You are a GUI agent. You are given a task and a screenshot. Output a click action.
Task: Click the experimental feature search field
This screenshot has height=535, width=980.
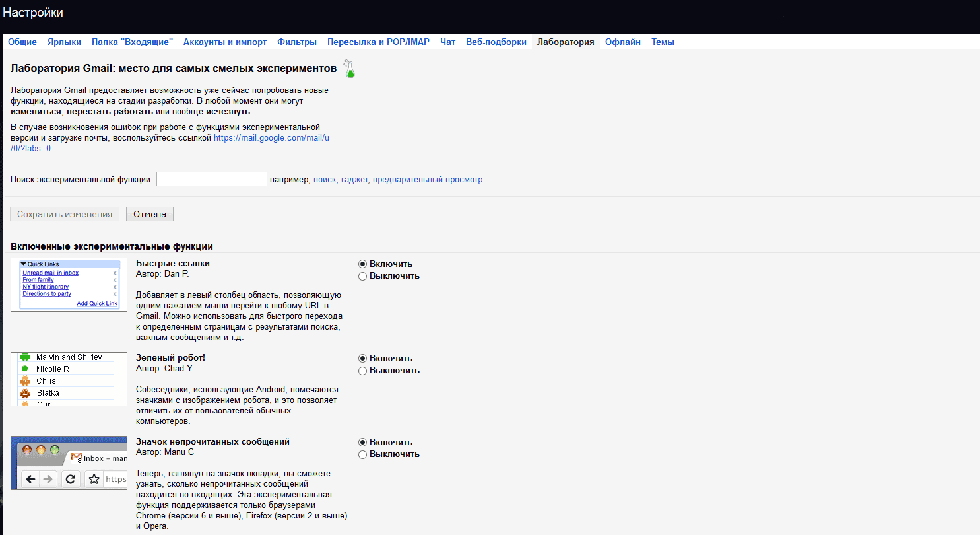211,179
